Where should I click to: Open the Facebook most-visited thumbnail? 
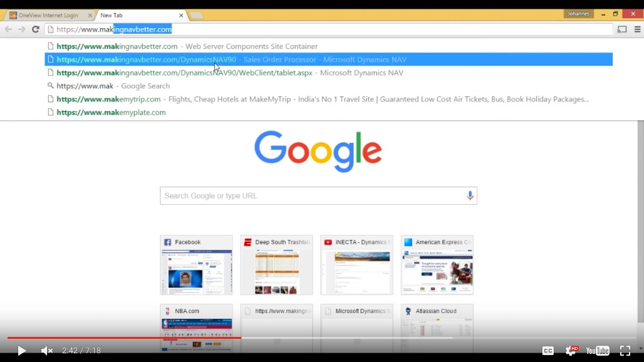click(196, 265)
